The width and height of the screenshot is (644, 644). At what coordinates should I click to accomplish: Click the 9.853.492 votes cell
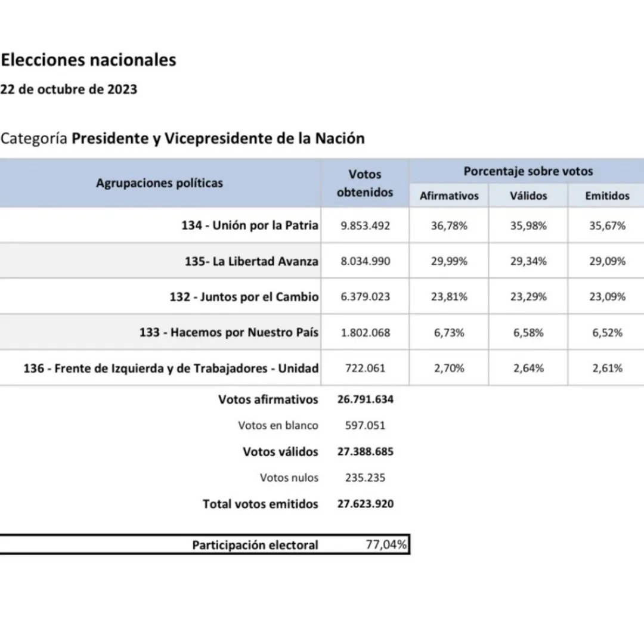point(365,226)
